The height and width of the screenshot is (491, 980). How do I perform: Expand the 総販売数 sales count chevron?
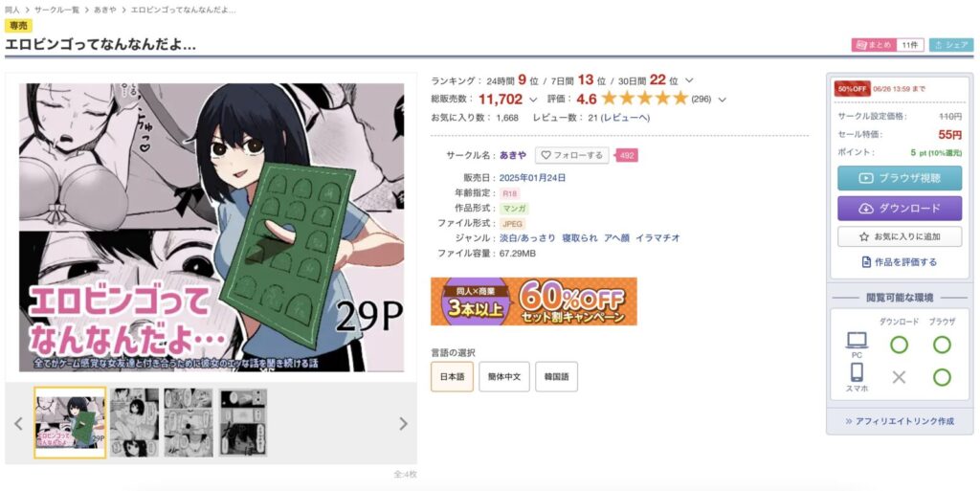point(533,100)
